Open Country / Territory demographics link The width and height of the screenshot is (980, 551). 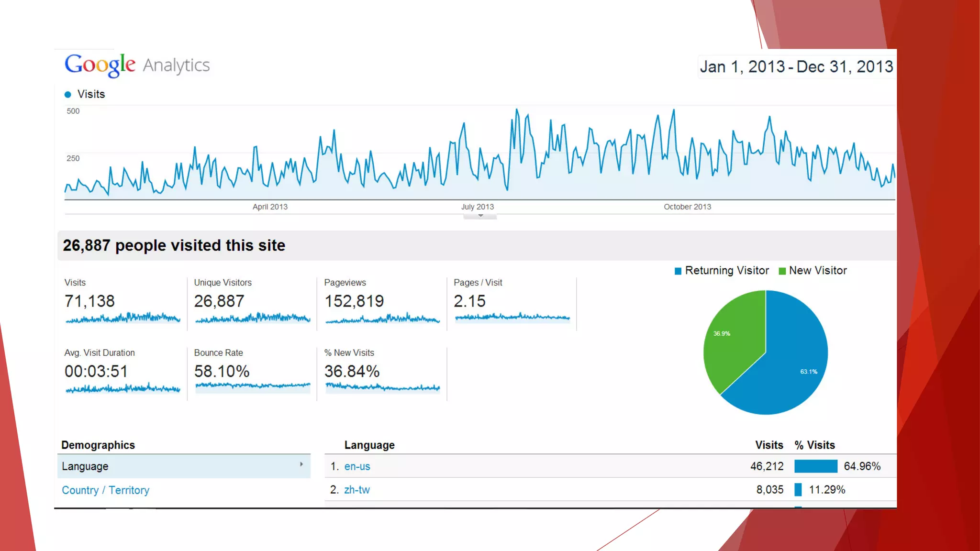106,490
